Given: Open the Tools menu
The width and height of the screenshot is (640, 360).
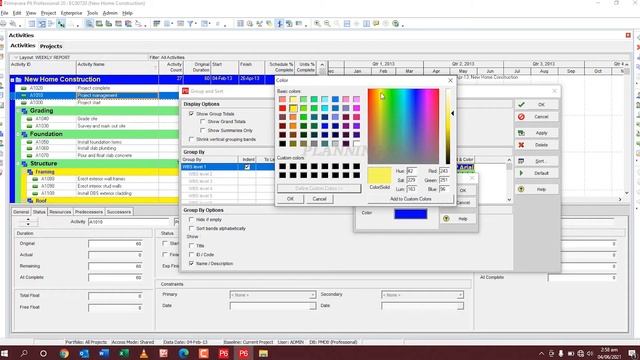Looking at the screenshot, I should pyautogui.click(x=93, y=13).
